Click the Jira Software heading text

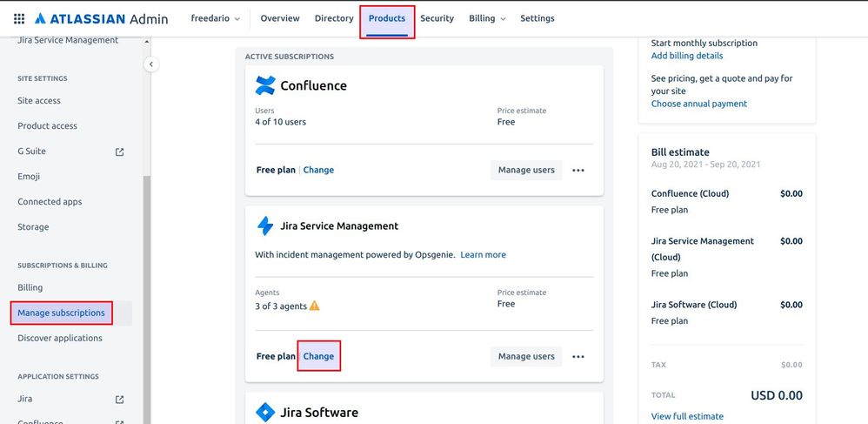pyautogui.click(x=319, y=413)
